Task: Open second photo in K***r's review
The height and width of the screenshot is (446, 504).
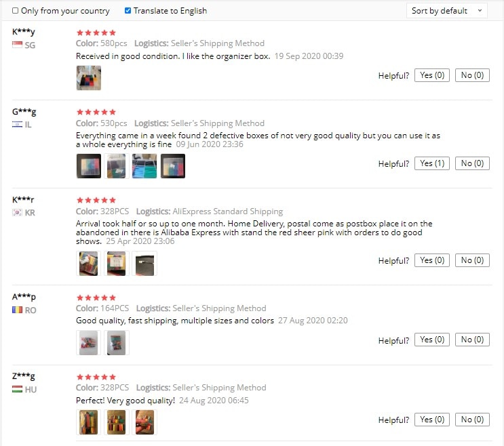Action: point(116,263)
